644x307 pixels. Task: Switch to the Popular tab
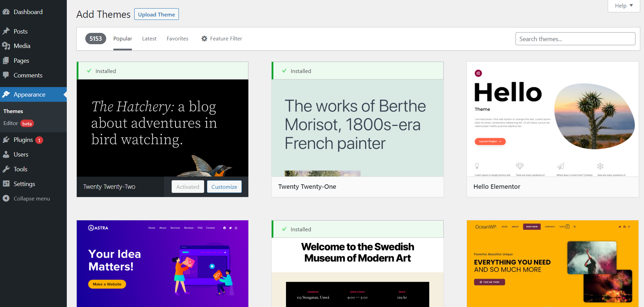[x=123, y=39]
